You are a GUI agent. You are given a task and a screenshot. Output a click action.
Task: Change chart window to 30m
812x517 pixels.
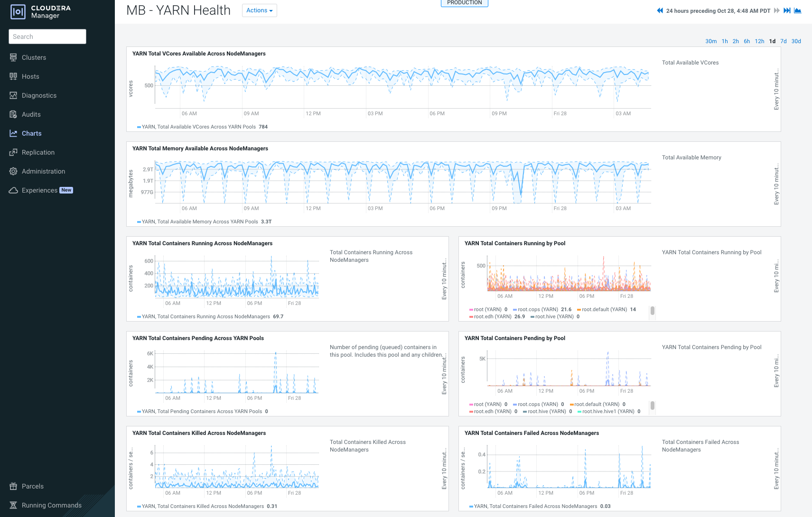[710, 41]
